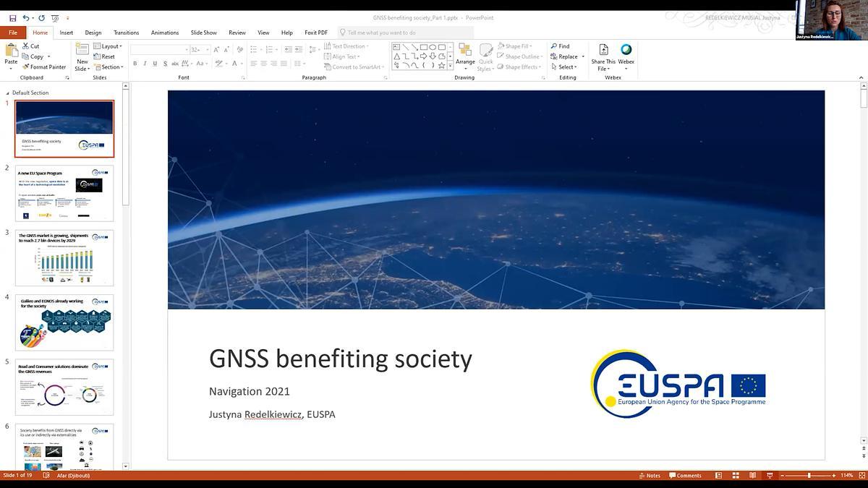Toggle the Comments pane
The image size is (868, 488).
tap(686, 476)
